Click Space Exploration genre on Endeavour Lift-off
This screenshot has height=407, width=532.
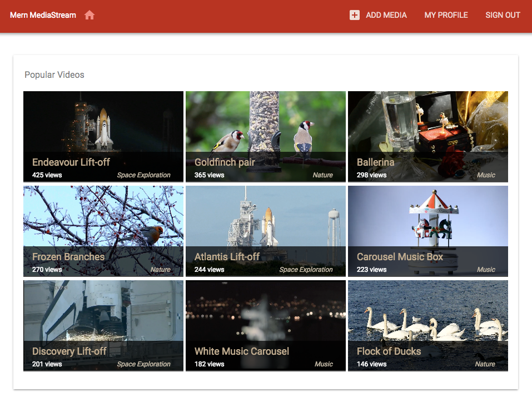[x=143, y=175]
